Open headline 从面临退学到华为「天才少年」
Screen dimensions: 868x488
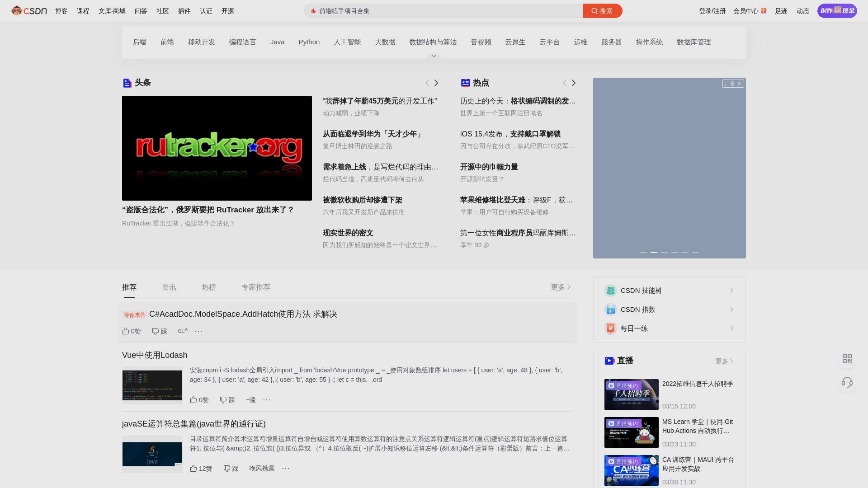click(x=373, y=134)
